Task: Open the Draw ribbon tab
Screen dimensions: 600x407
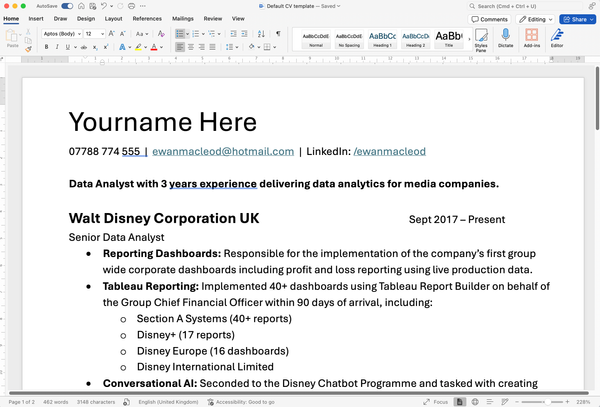Action: click(60, 19)
